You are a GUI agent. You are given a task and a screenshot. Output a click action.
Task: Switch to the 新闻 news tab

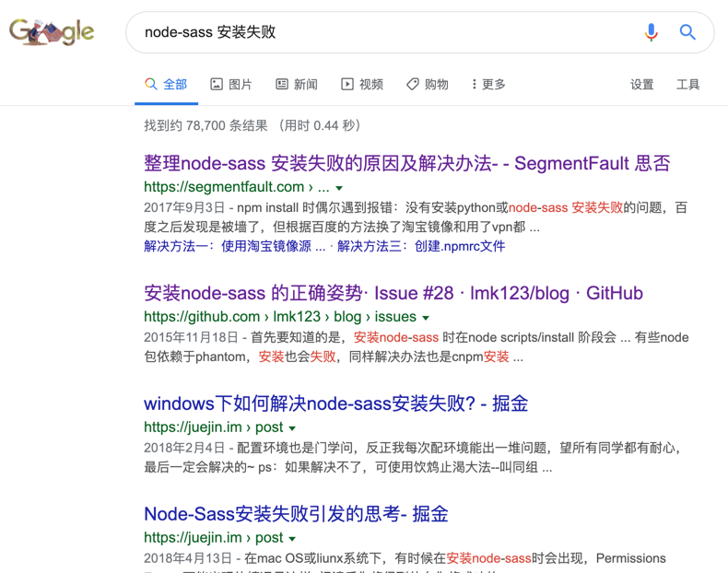[x=297, y=84]
